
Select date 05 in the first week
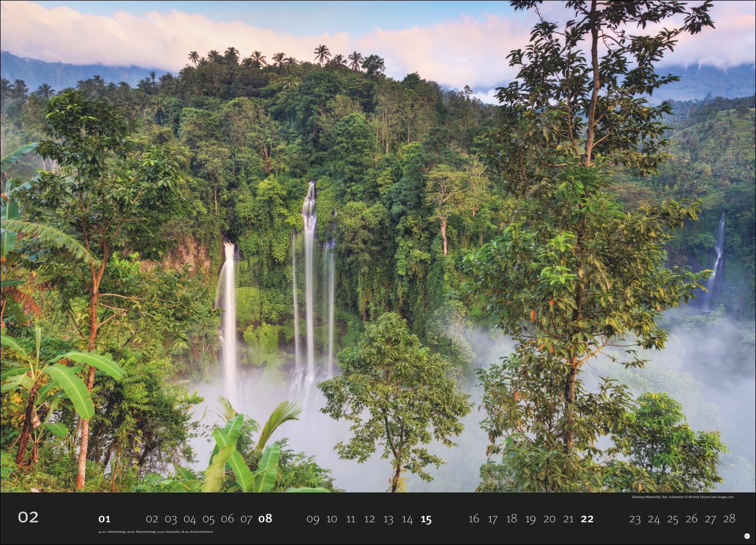point(208,519)
